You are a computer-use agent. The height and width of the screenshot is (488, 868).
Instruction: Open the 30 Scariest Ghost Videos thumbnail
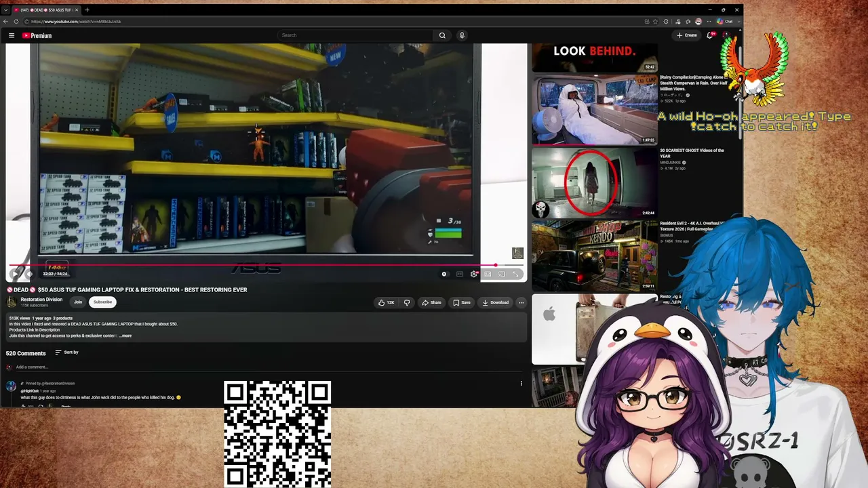click(595, 183)
